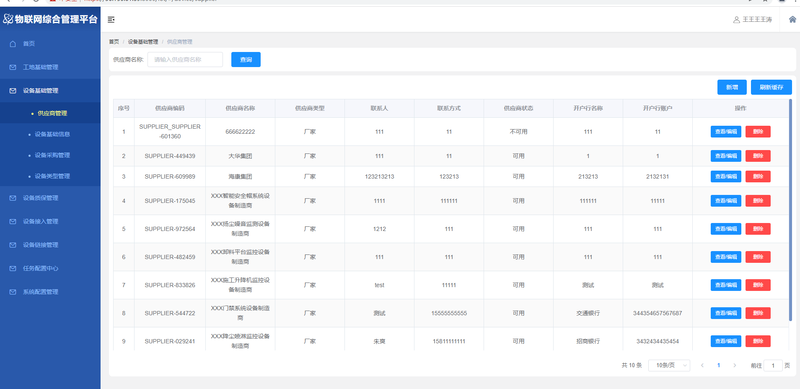Image resolution: width=800 pixels, height=389 pixels.
Task: Click the 首页 breadcrumb link
Action: [x=114, y=42]
